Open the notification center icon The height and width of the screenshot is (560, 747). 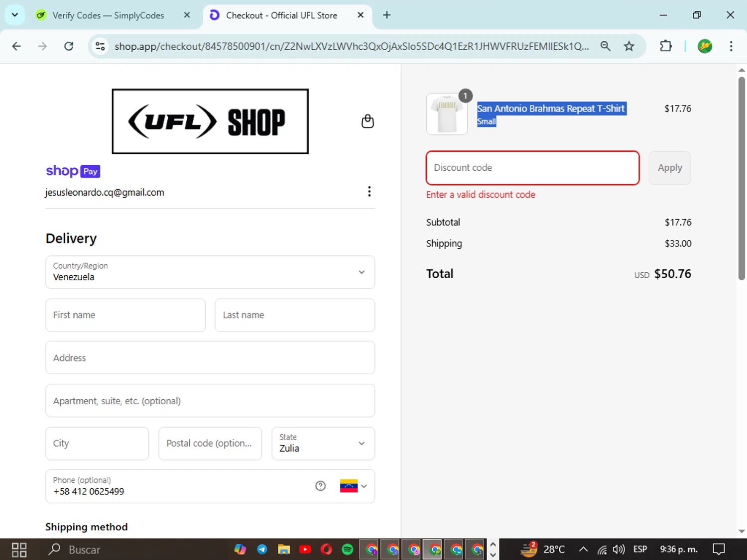(x=719, y=550)
